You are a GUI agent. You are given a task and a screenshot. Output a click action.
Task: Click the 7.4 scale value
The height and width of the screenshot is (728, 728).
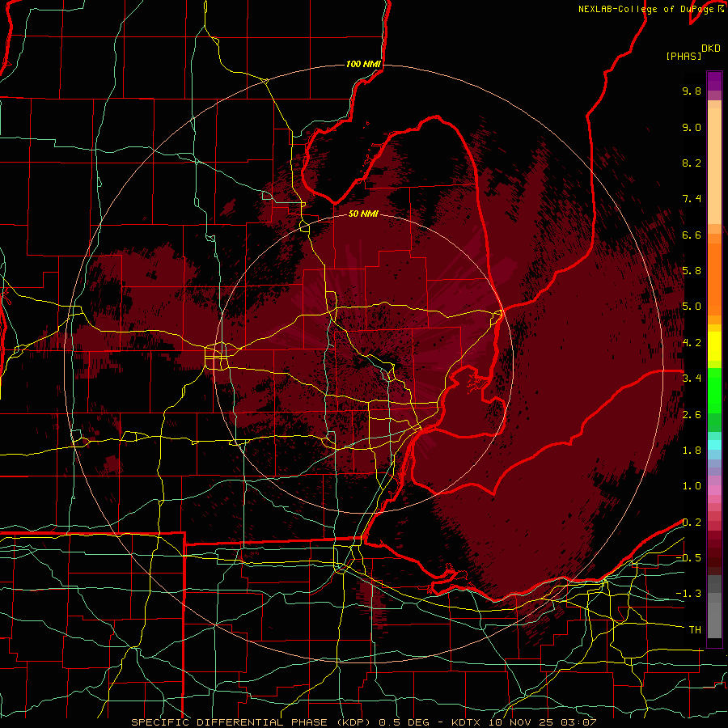pyautogui.click(x=692, y=199)
